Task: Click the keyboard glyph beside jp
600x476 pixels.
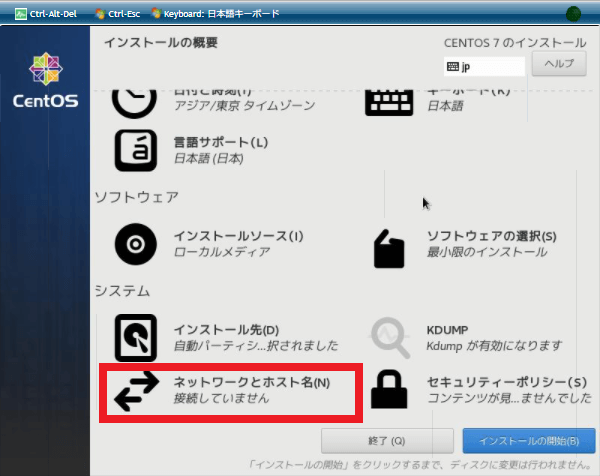Action: pyautogui.click(x=453, y=67)
